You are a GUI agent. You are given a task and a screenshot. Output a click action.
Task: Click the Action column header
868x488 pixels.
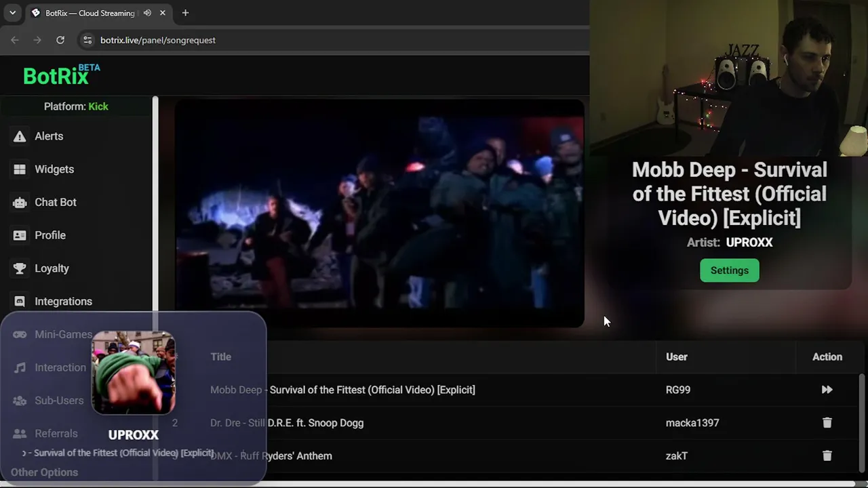[827, 357]
